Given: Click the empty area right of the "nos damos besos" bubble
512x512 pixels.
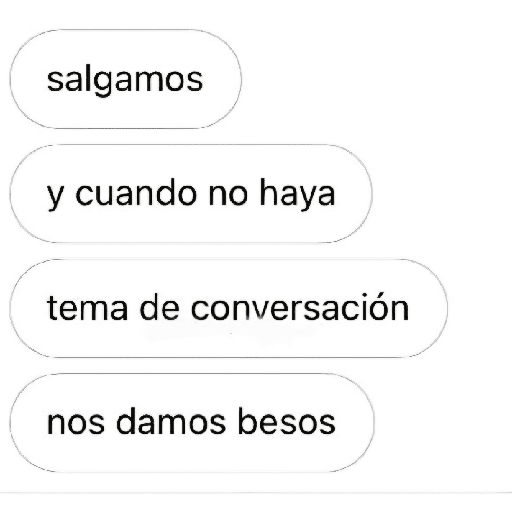Looking at the screenshot, I should pos(443,423).
